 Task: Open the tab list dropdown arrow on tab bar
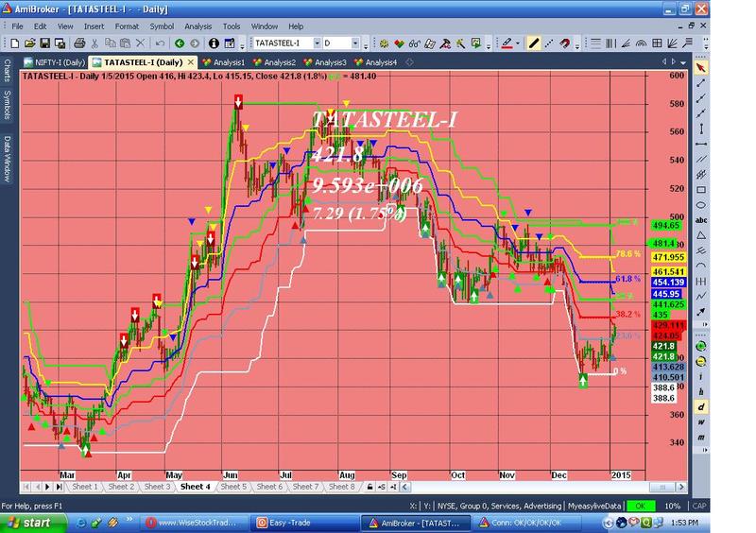(x=683, y=62)
